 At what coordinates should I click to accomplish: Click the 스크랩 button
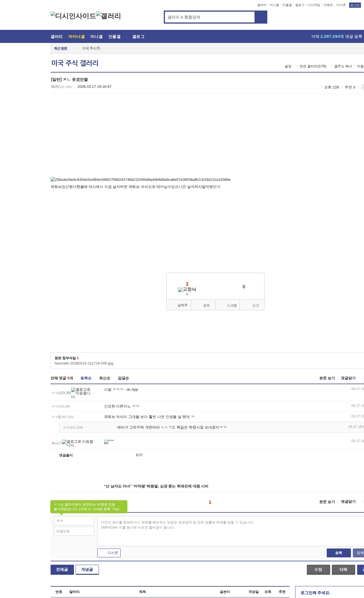[228, 305]
